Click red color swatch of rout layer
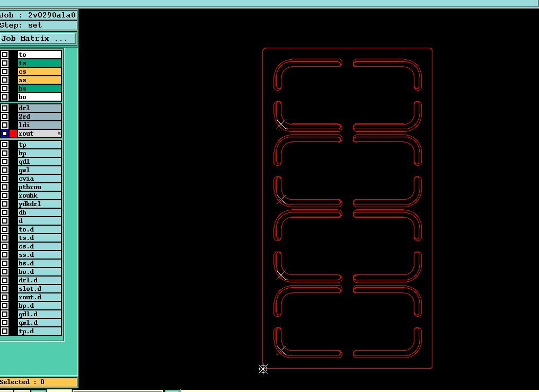Image resolution: width=539 pixels, height=392 pixels. tap(13, 133)
